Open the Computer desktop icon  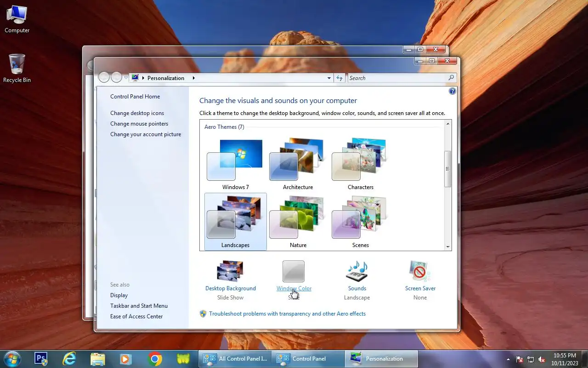click(x=17, y=19)
